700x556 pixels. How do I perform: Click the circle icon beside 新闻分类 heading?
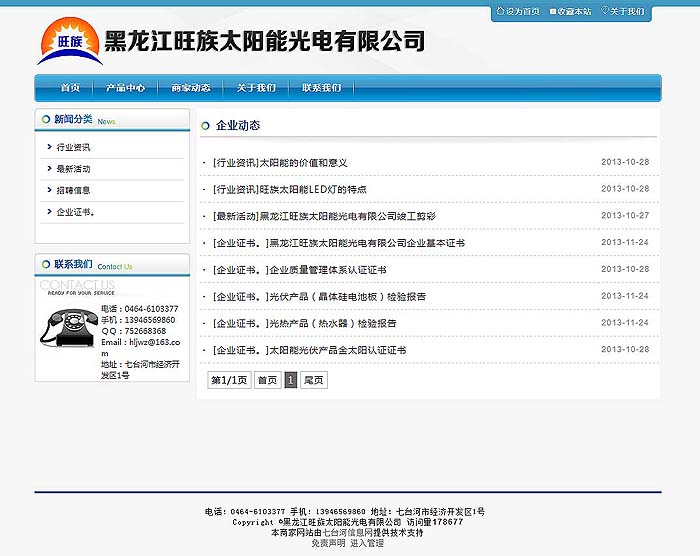click(45, 120)
